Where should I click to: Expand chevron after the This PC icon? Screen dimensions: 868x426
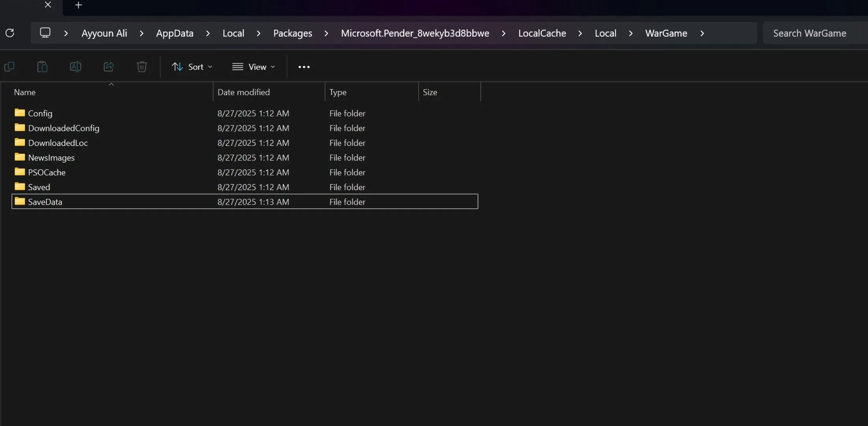point(66,33)
